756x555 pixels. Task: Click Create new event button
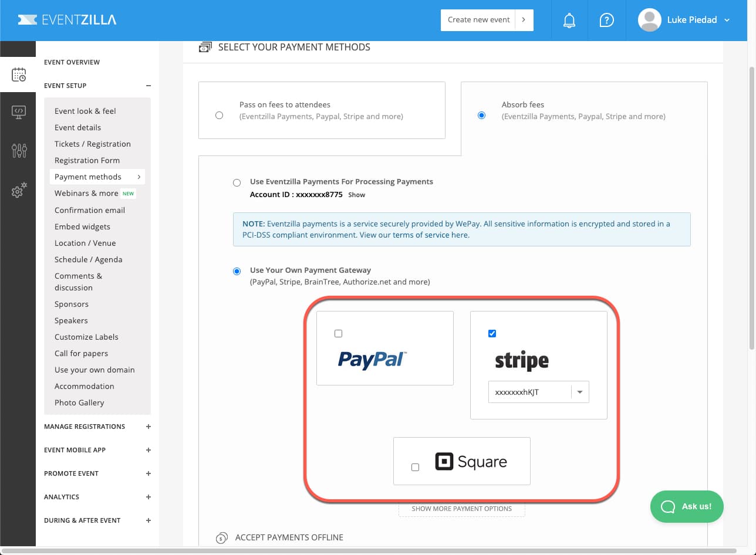tap(478, 20)
